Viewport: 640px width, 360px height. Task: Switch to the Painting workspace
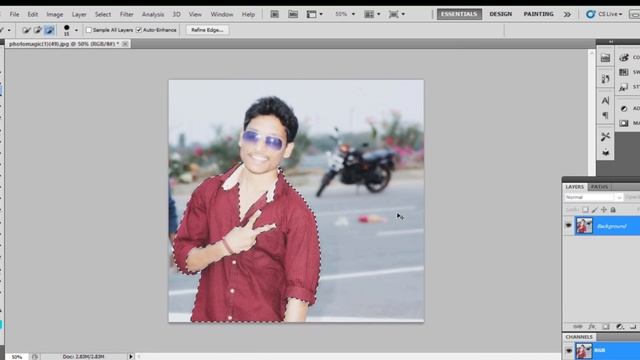tap(538, 14)
